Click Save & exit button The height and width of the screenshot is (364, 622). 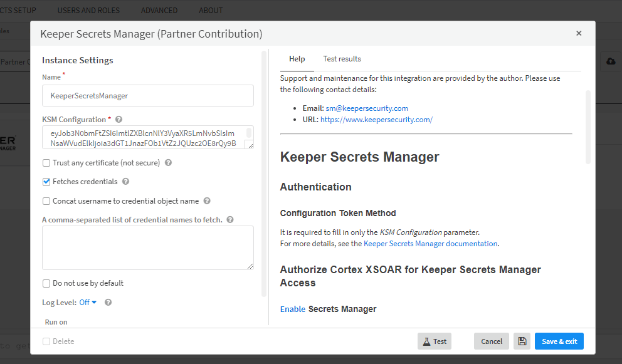click(x=559, y=341)
